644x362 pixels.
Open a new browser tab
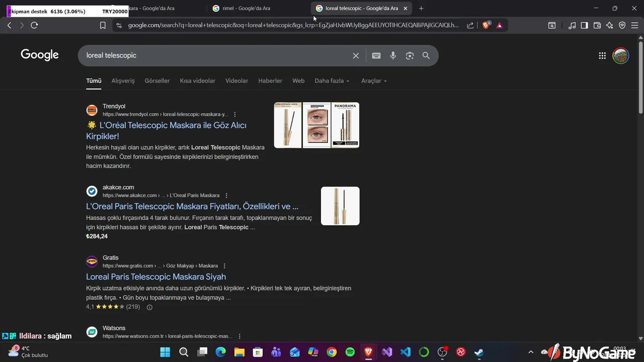[421, 8]
